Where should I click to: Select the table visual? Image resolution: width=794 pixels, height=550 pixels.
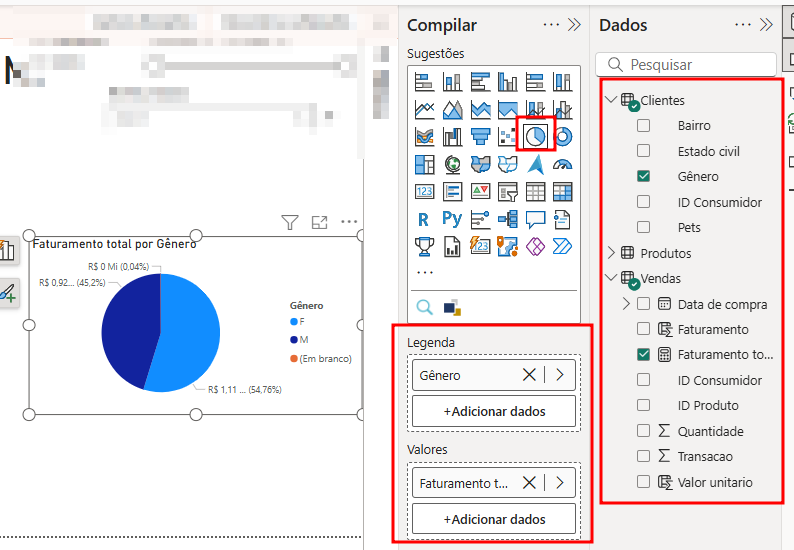point(535,191)
